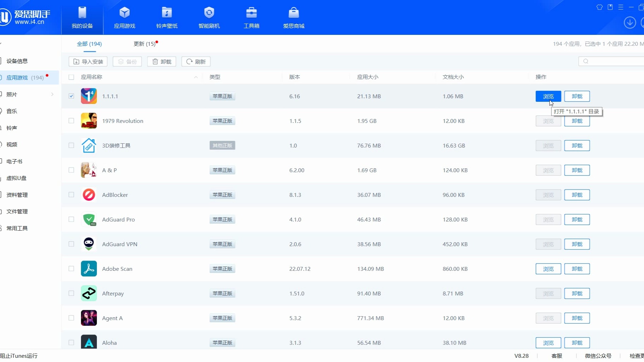Image resolution: width=644 pixels, height=362 pixels.
Task: Check the AdGuard VPN row checkbox
Action: (72, 244)
